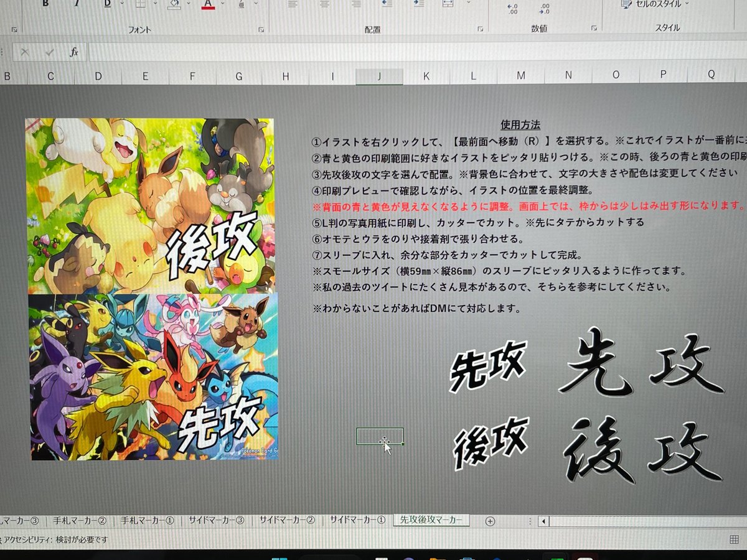747x560 pixels.
Task: Cancel formula entry X button
Action: coord(25,52)
